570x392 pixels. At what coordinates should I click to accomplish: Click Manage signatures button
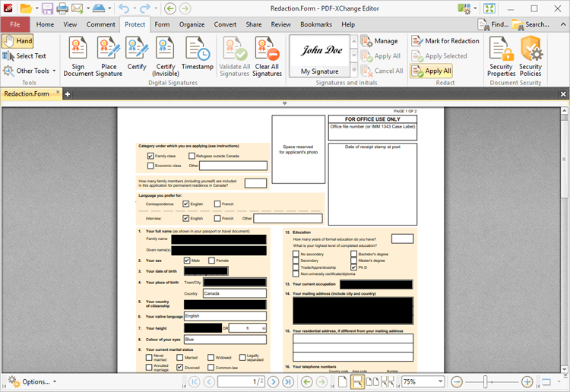click(x=379, y=41)
